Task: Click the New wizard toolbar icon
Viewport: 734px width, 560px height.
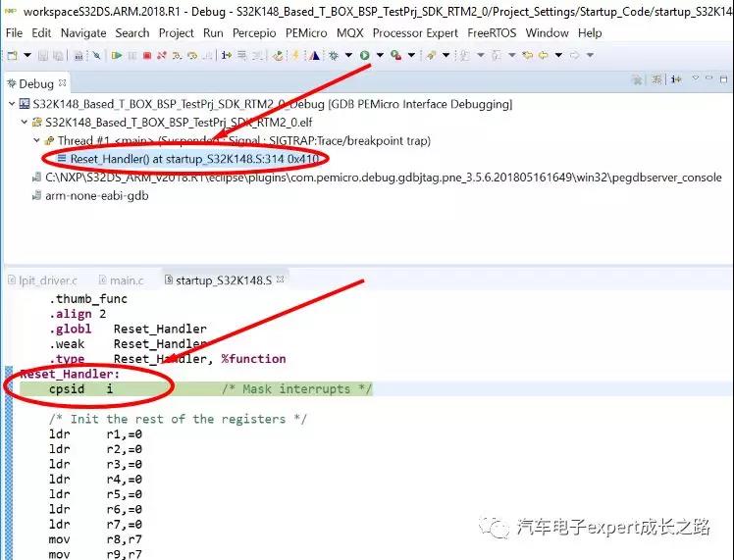Action: pos(12,56)
